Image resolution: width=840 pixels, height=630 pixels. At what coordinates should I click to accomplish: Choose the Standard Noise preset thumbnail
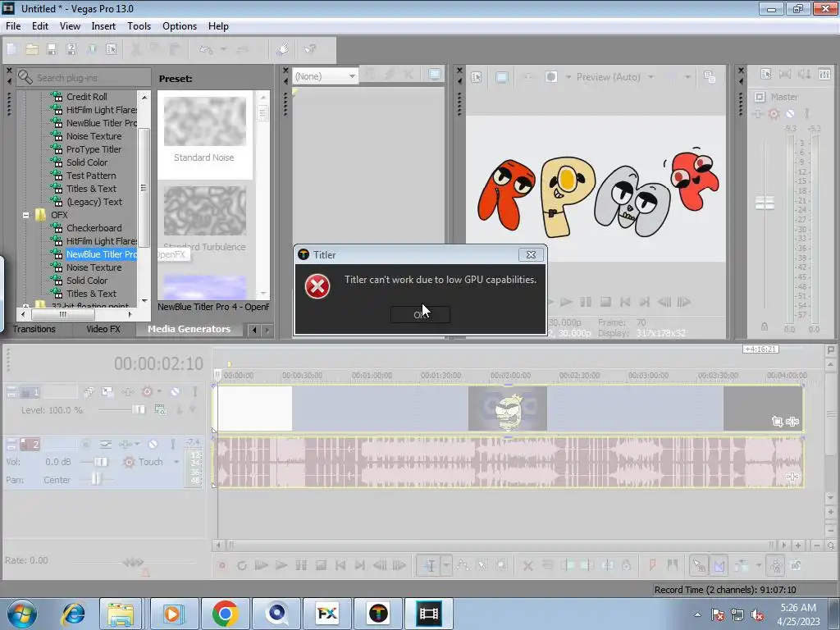coord(204,121)
